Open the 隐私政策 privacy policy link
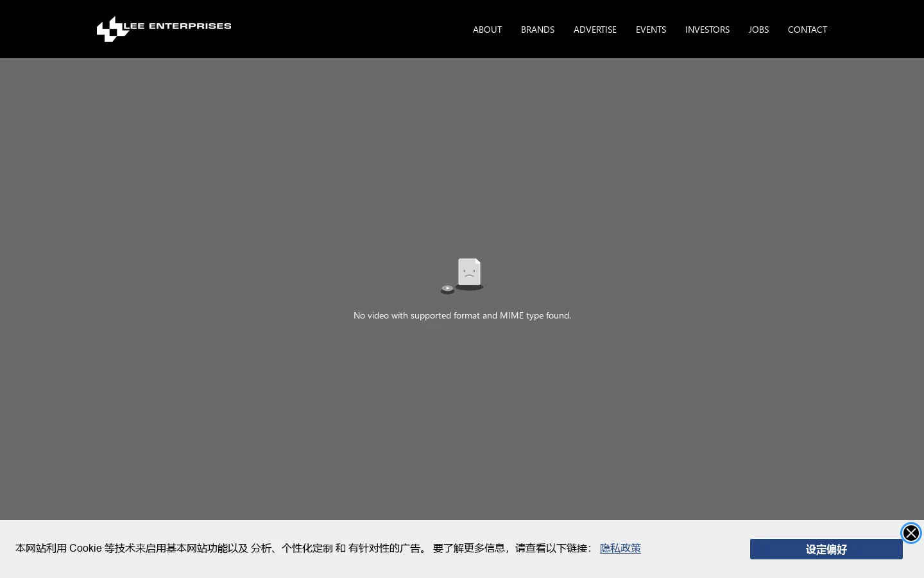 click(620, 548)
